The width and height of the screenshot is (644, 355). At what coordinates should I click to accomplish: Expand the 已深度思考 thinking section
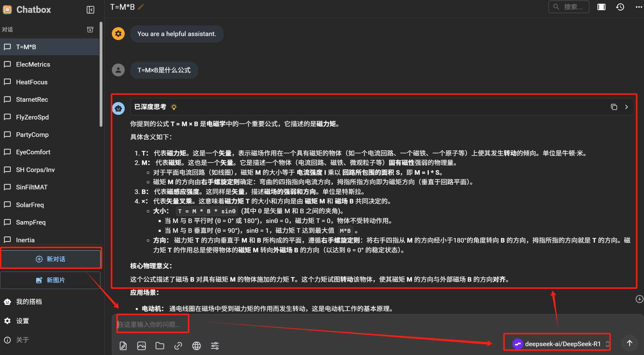pos(626,107)
